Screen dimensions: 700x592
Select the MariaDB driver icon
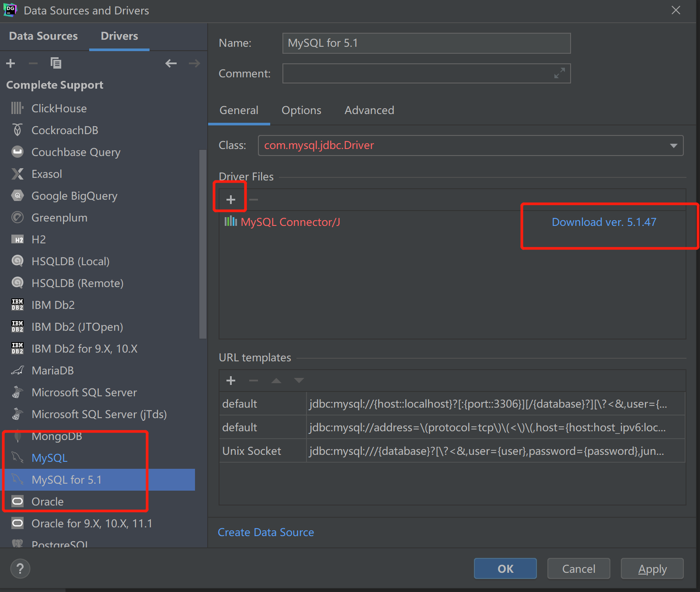[x=17, y=370]
